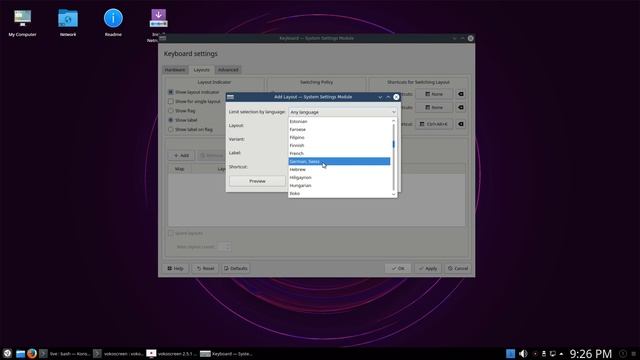The width and height of the screenshot is (640, 360).
Task: Click the Add layout button in Keyboard settings
Action: pyautogui.click(x=182, y=156)
